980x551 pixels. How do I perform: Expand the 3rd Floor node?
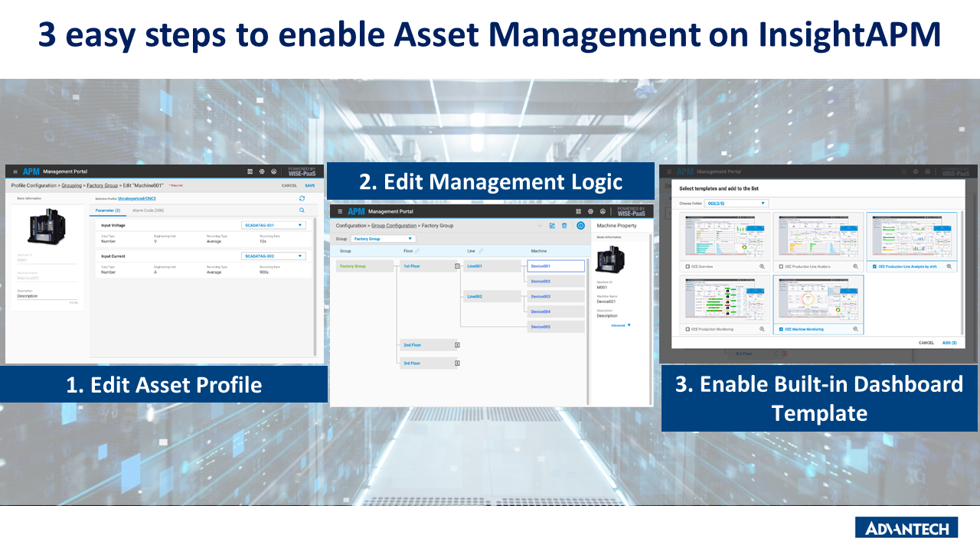point(457,364)
